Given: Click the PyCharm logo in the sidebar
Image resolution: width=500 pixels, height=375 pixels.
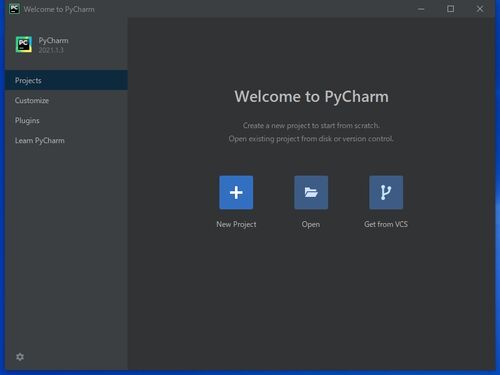Looking at the screenshot, I should tap(24, 44).
